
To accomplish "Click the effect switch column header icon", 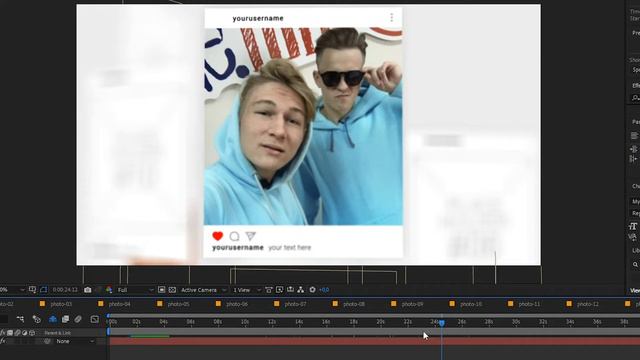I will pos(2,333).
